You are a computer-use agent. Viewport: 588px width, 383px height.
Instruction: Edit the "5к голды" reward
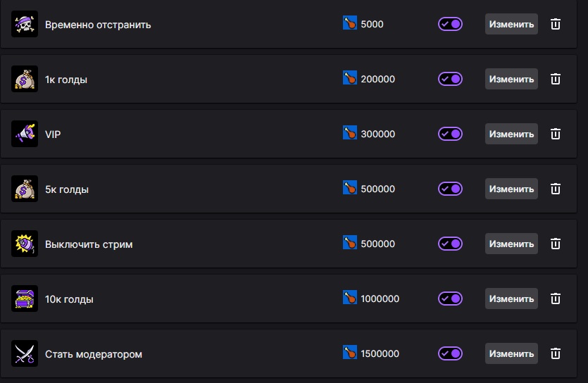pyautogui.click(x=511, y=189)
